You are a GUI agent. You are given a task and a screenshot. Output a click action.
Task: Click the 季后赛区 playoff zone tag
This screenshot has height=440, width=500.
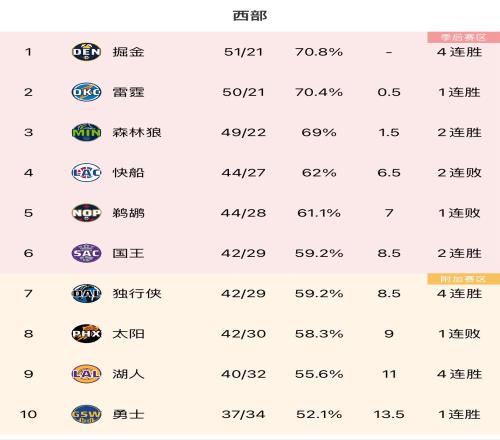pyautogui.click(x=464, y=37)
